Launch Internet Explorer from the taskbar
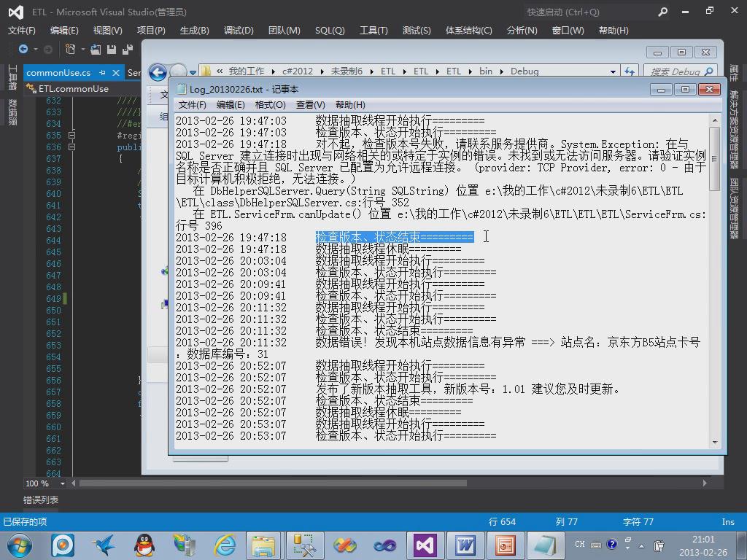The image size is (747, 560). (225, 545)
